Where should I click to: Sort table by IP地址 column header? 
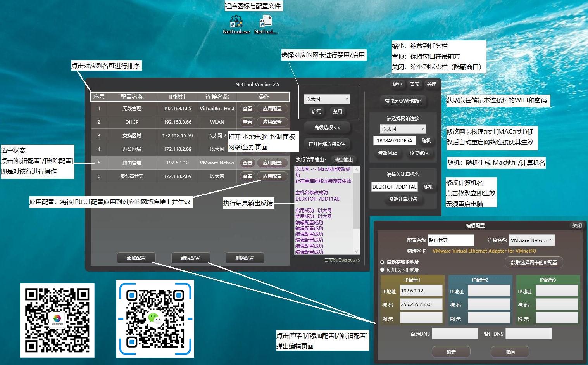(177, 97)
